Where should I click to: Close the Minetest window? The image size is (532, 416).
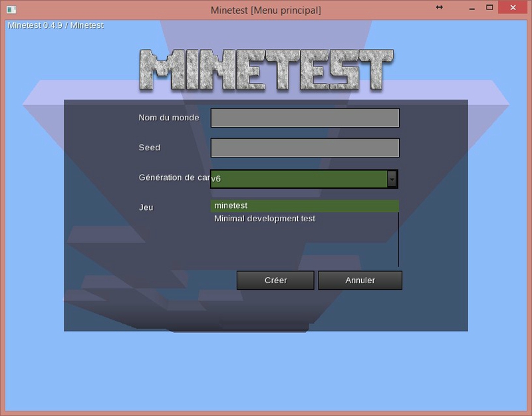(514, 7)
